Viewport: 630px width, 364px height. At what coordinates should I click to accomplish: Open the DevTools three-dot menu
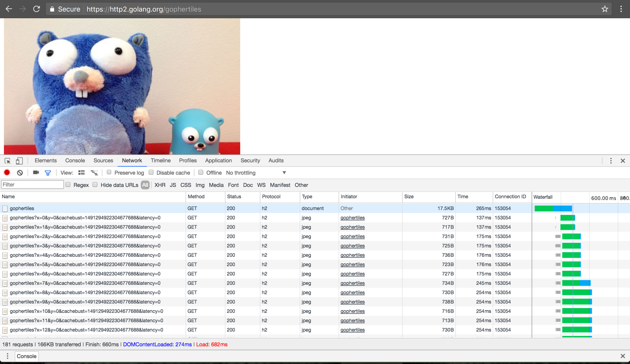(x=611, y=161)
